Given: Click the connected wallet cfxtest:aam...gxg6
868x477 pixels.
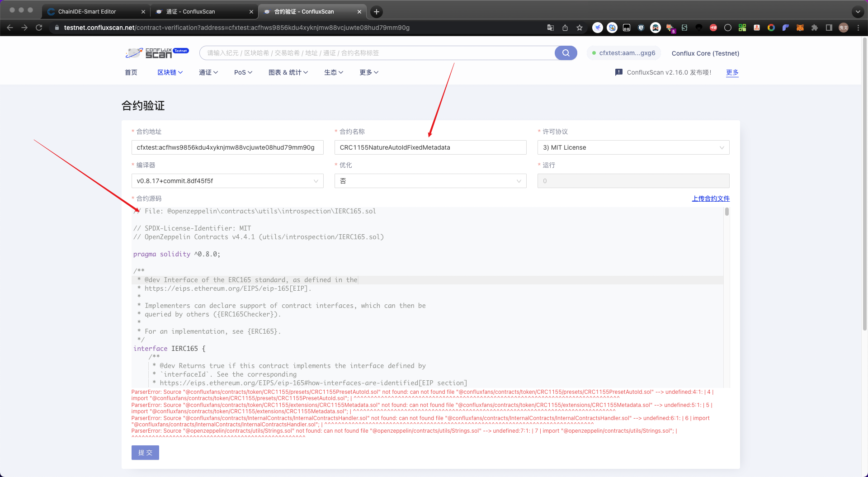Looking at the screenshot, I should pyautogui.click(x=624, y=53).
